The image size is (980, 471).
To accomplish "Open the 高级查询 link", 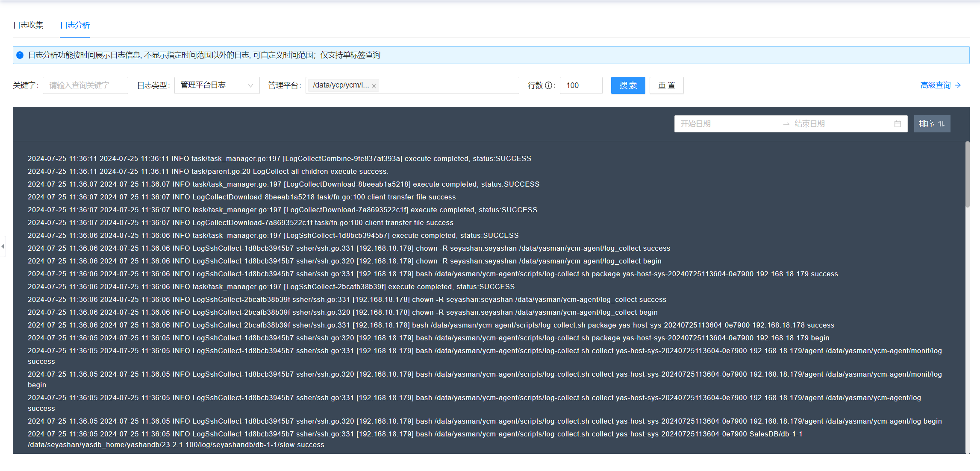I will [x=935, y=85].
